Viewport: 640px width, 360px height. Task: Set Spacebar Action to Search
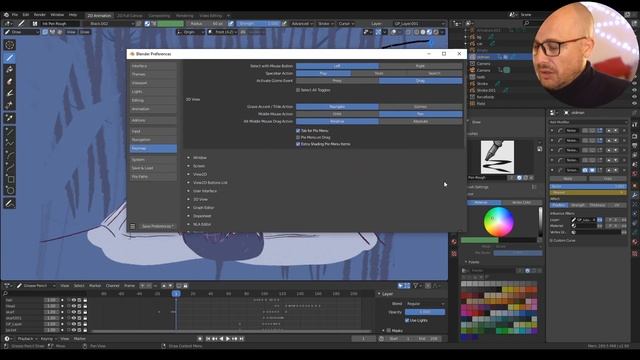[434, 73]
